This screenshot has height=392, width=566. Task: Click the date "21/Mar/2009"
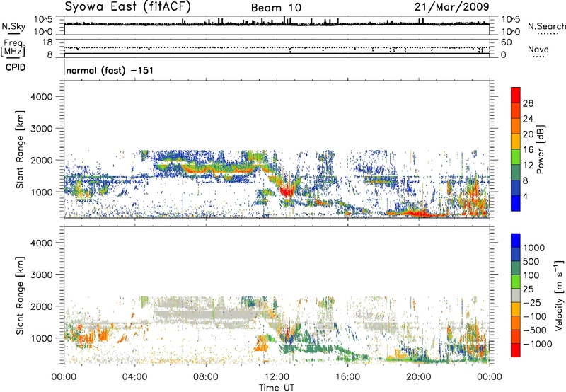click(x=451, y=6)
